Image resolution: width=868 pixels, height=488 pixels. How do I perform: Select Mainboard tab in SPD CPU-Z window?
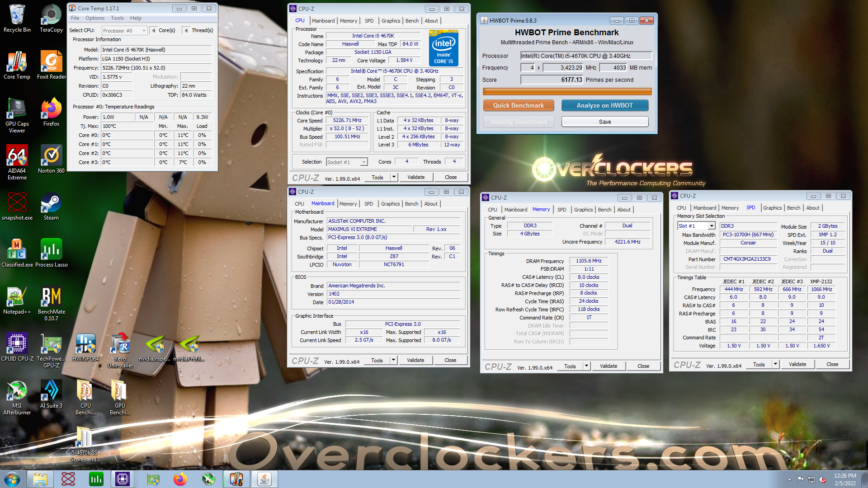[705, 208]
